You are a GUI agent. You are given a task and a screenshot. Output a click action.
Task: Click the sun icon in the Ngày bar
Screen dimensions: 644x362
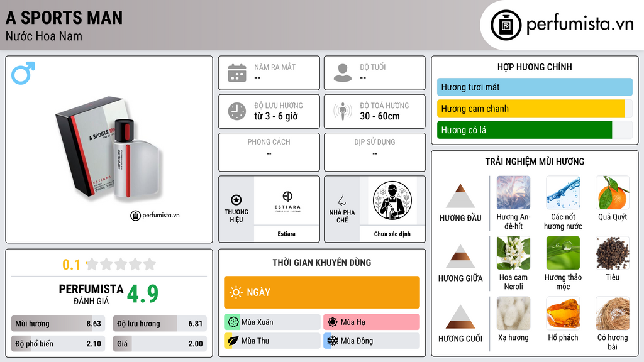coord(236,292)
